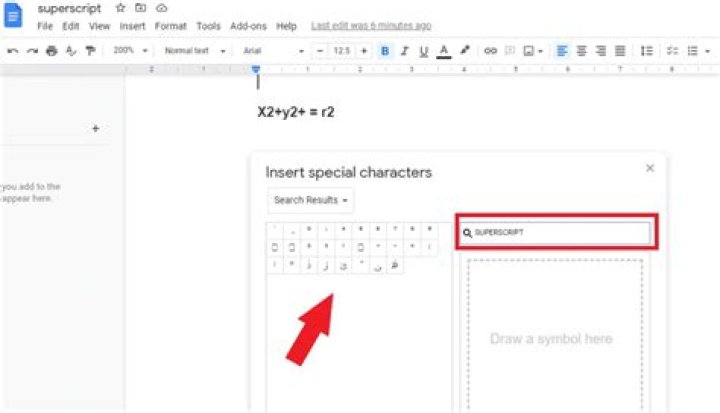Click the Draw a symbol here area
The width and height of the screenshot is (720, 413).
tap(555, 335)
